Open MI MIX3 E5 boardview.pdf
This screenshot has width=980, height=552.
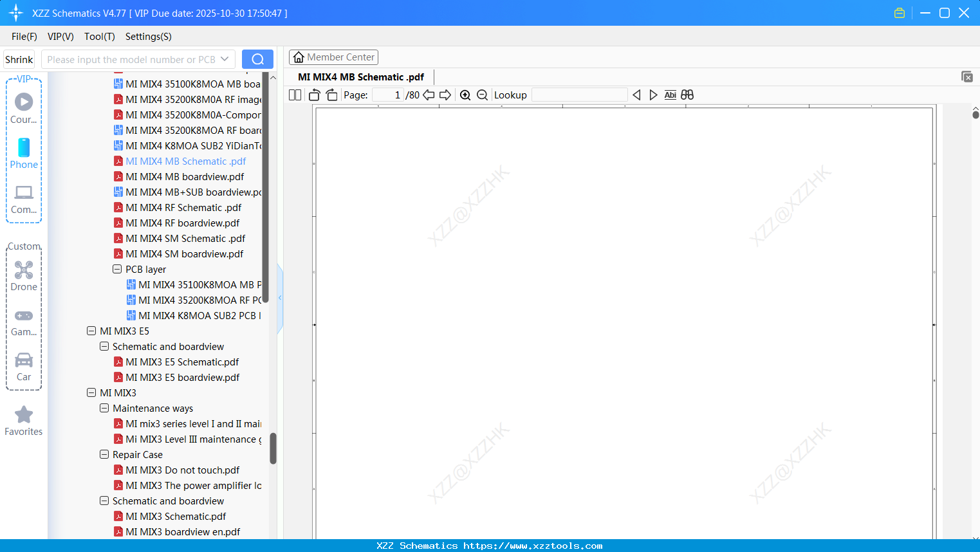(183, 377)
